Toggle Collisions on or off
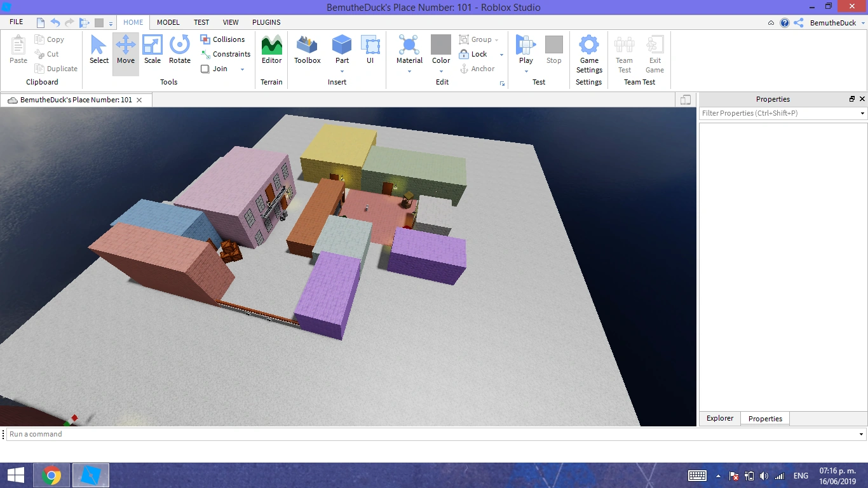Viewport: 868px width, 488px height. (x=224, y=39)
